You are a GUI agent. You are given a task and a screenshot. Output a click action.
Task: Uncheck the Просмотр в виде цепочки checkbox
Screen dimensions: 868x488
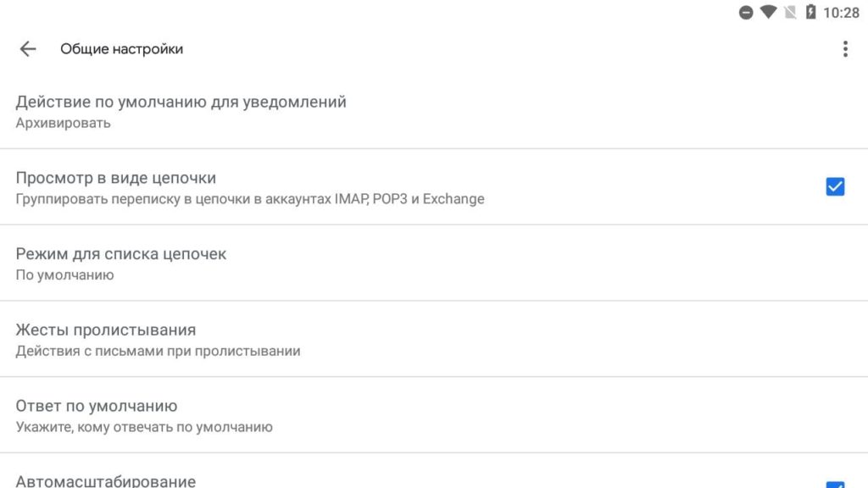point(835,186)
